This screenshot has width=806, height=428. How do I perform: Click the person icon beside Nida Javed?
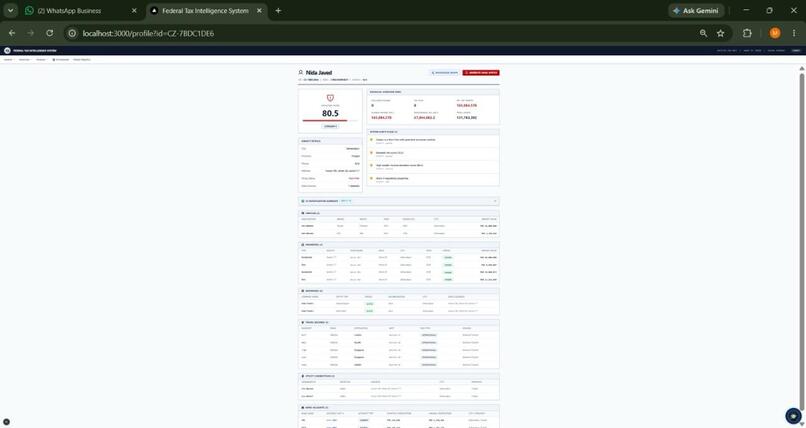pyautogui.click(x=301, y=73)
